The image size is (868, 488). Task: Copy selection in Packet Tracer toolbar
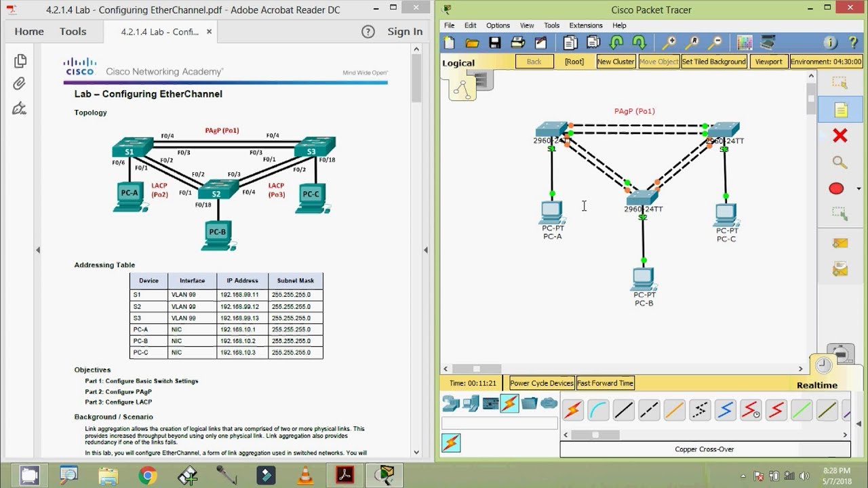[x=570, y=43]
